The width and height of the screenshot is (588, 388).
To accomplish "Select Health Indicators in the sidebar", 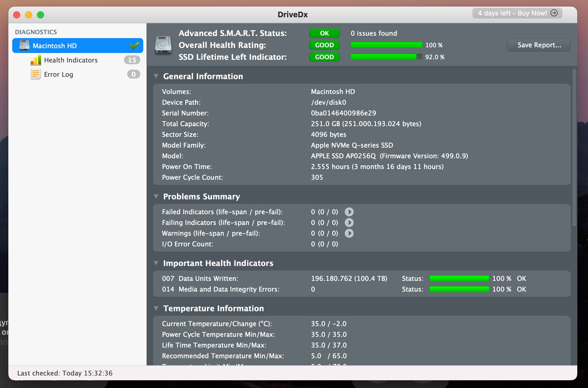I will point(78,60).
